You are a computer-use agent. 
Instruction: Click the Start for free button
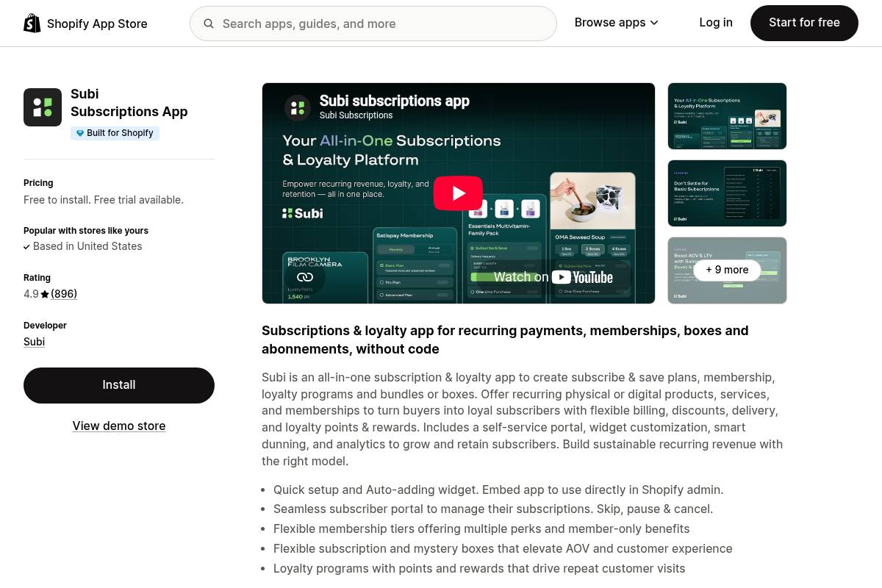(804, 23)
